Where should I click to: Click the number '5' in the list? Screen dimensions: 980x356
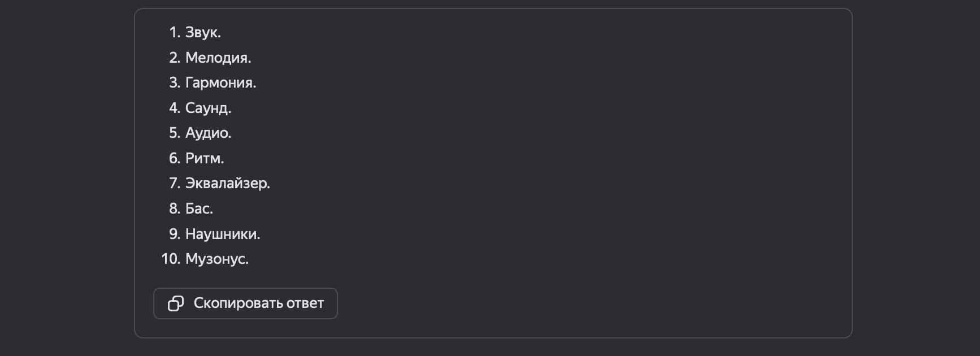[173, 133]
